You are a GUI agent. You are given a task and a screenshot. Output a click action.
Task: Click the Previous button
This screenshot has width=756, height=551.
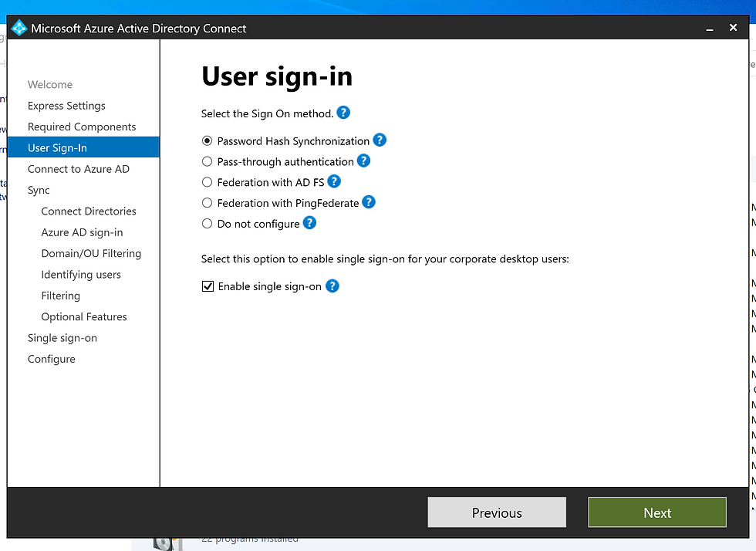(x=497, y=512)
